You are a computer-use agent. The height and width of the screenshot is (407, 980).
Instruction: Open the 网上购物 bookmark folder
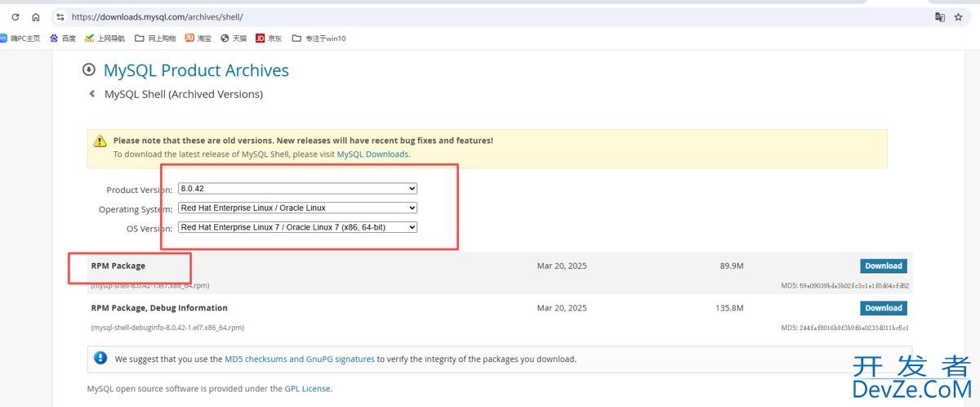coord(156,38)
